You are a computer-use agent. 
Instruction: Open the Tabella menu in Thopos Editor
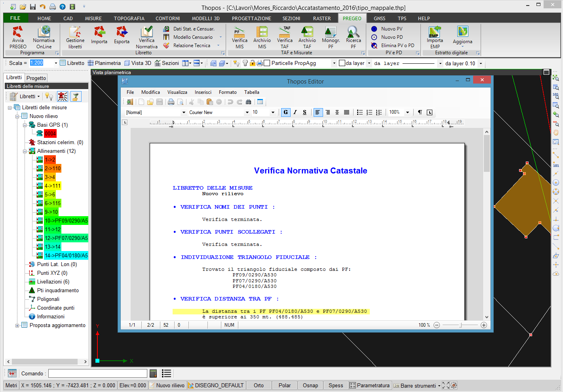[252, 92]
